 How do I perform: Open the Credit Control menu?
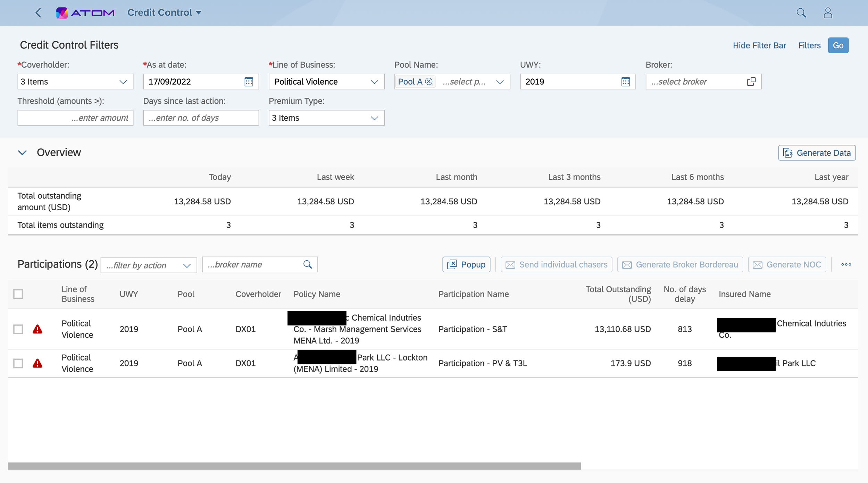[164, 13]
